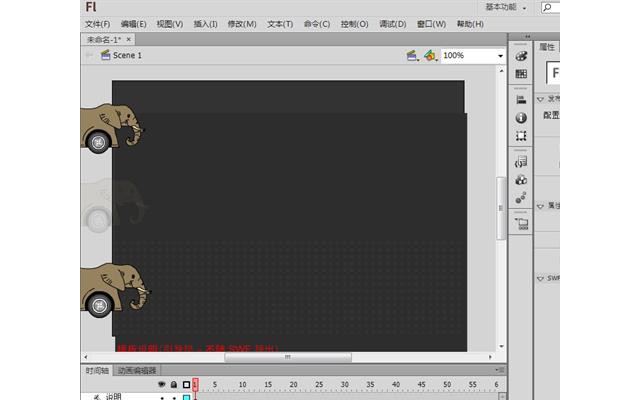Open the Info panel icon
This screenshot has width=640, height=400.
(x=521, y=118)
